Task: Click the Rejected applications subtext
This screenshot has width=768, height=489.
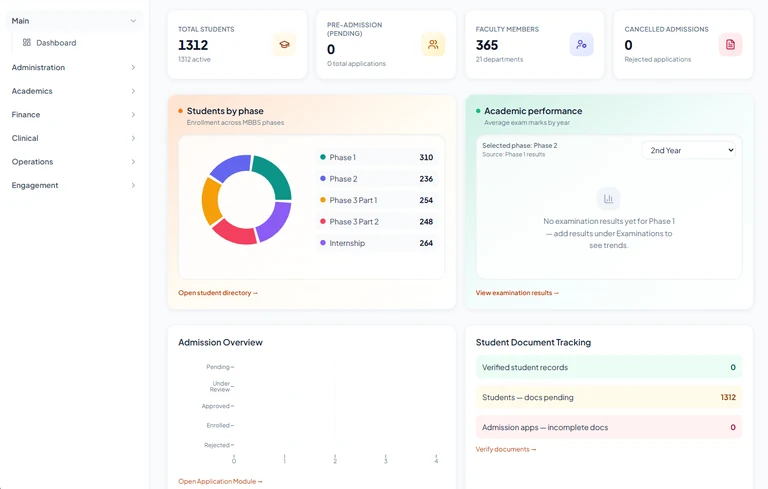Action: [657, 59]
